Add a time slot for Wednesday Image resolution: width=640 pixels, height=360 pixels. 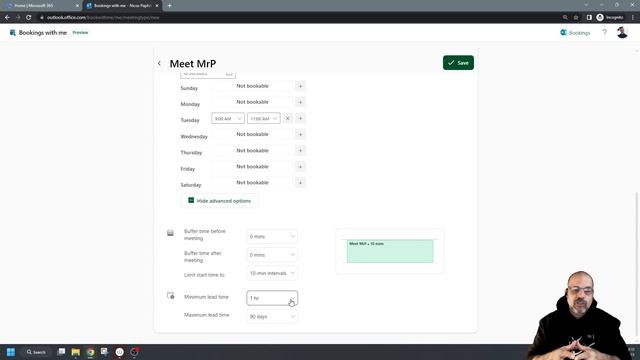pyautogui.click(x=300, y=134)
